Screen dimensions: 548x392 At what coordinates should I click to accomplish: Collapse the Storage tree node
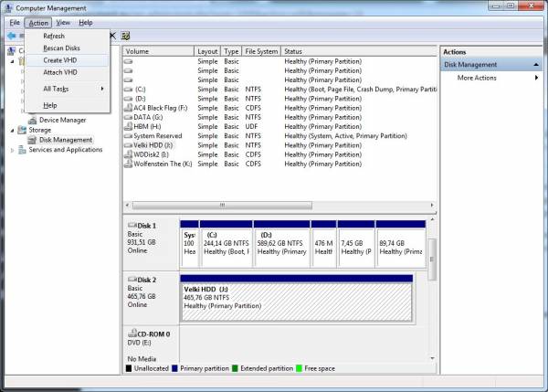click(12, 131)
